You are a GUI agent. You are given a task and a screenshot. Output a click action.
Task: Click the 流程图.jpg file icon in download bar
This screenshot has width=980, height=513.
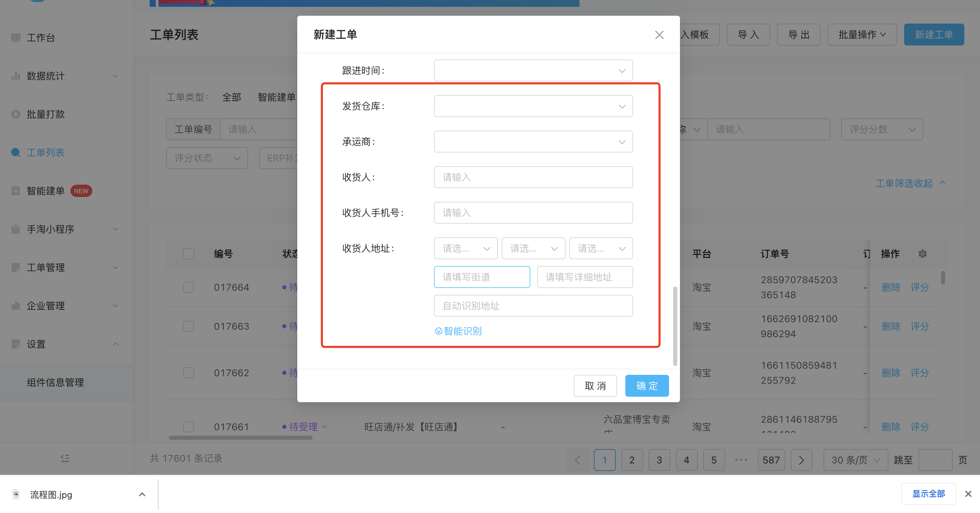pos(16,494)
